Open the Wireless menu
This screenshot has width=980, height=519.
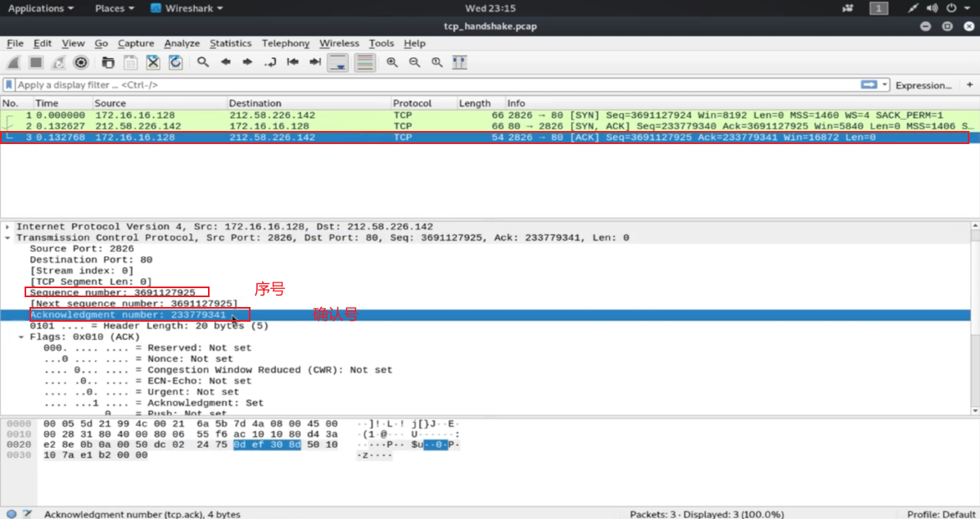pos(340,43)
